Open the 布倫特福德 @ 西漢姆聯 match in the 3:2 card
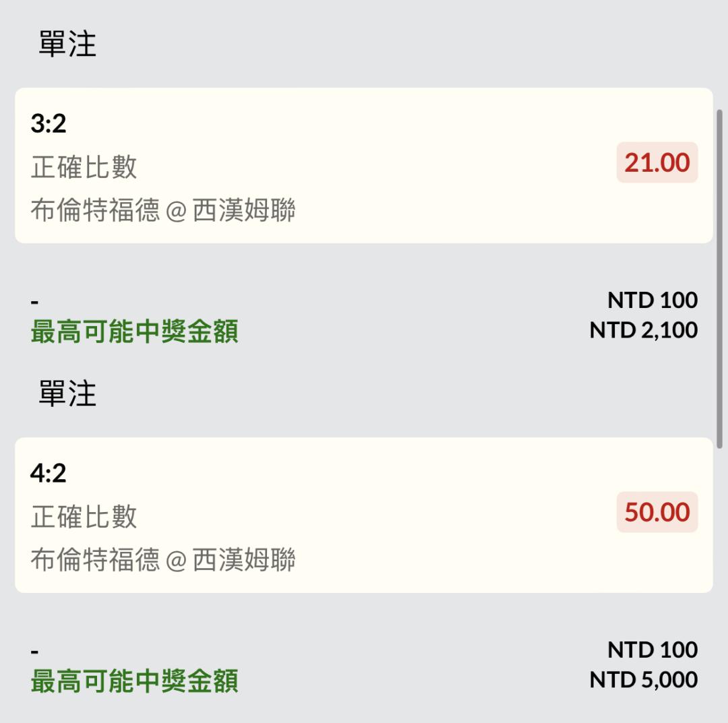This screenshot has height=723, width=728. click(x=162, y=211)
